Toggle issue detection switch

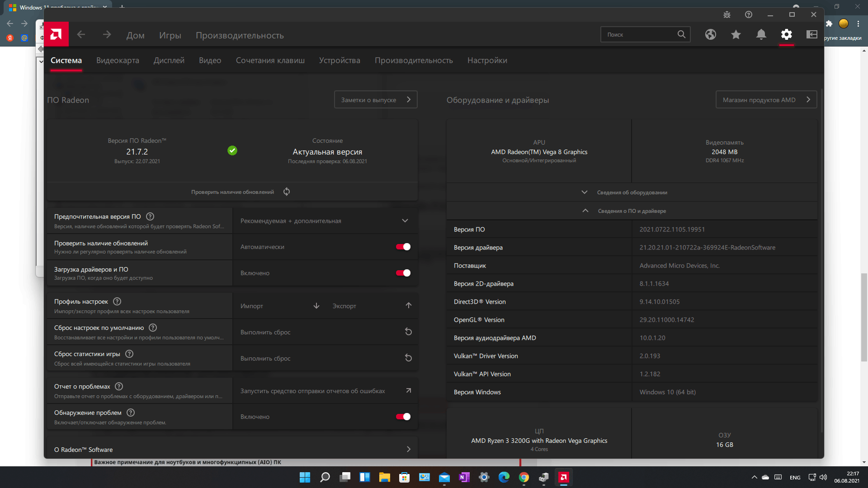(403, 417)
